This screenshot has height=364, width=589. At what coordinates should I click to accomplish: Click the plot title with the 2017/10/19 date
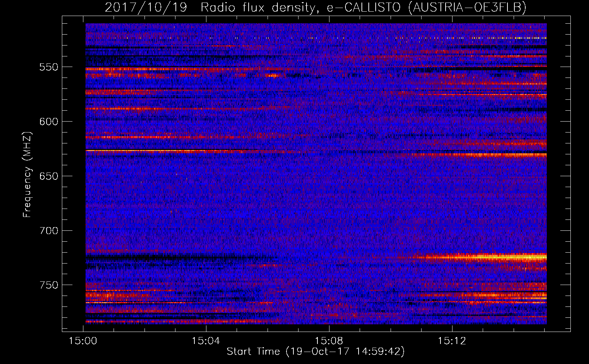pos(316,7)
